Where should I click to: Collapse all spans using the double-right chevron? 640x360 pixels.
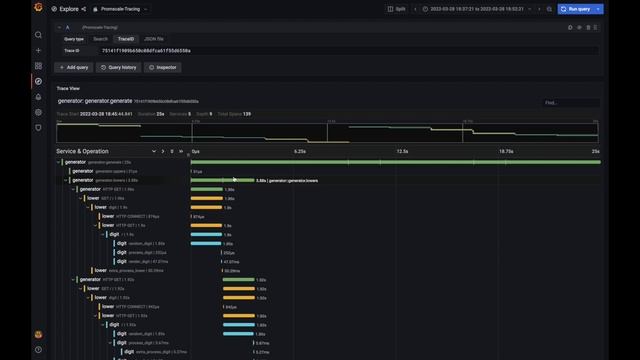(181, 151)
